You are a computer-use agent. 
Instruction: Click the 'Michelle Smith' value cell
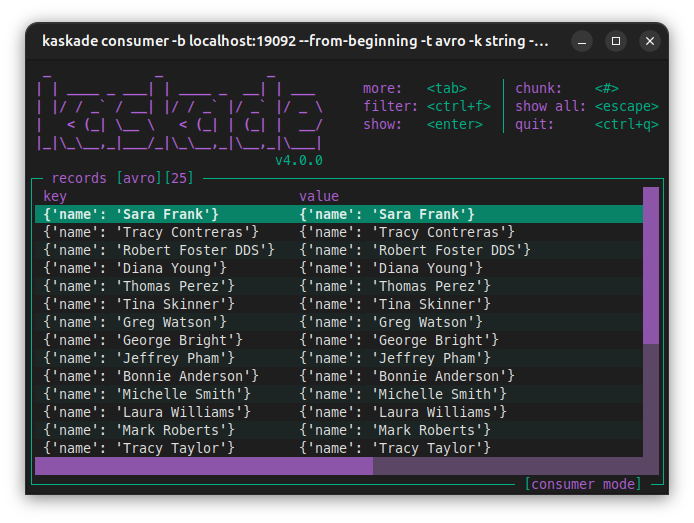point(403,394)
